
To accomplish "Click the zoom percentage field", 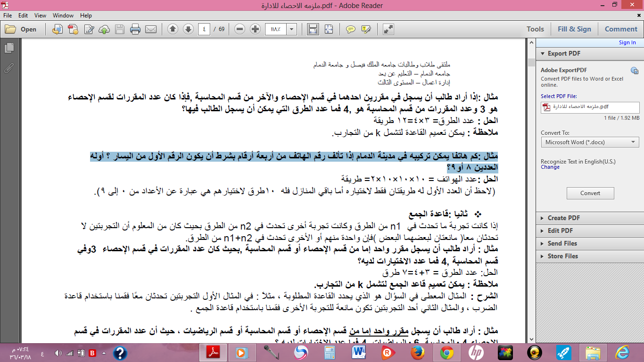I will 276,29.
